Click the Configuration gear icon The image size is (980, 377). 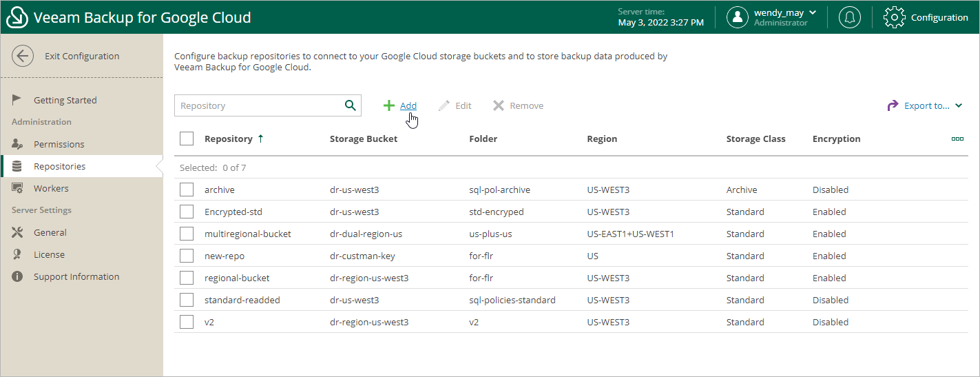click(x=894, y=17)
